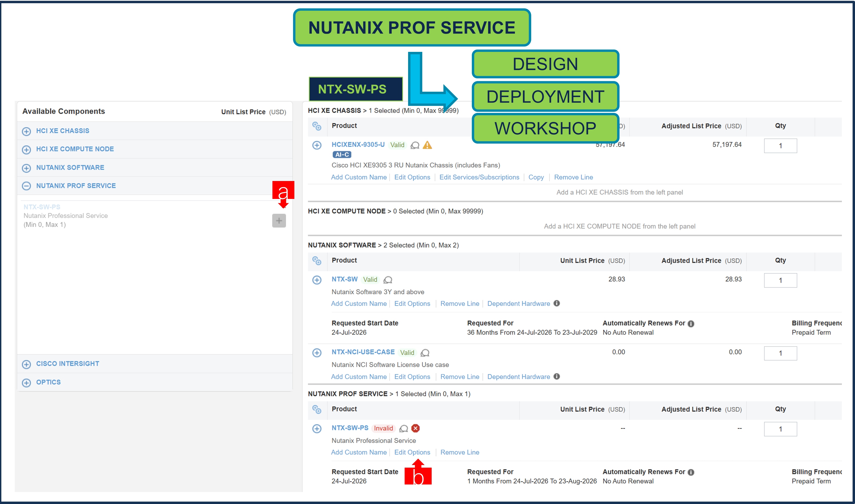Image resolution: width=855 pixels, height=504 pixels.
Task: View warning triangle on HCIXENX-9305-U
Action: pos(428,145)
